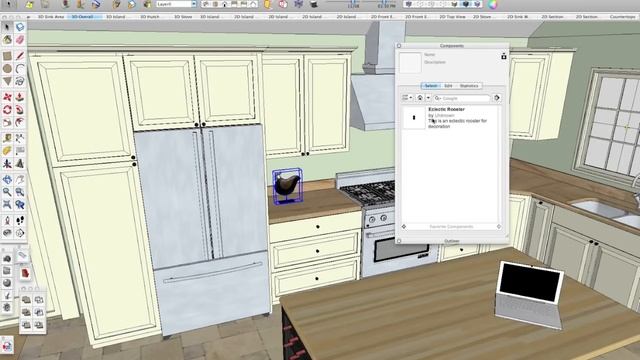This screenshot has height=360, width=640.
Task: Set the Iso standard view
Action: click(x=207, y=4)
